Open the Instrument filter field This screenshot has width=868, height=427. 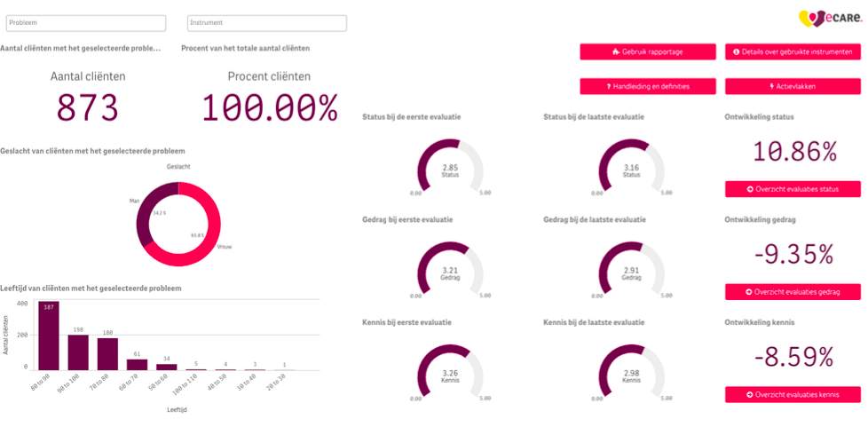267,23
